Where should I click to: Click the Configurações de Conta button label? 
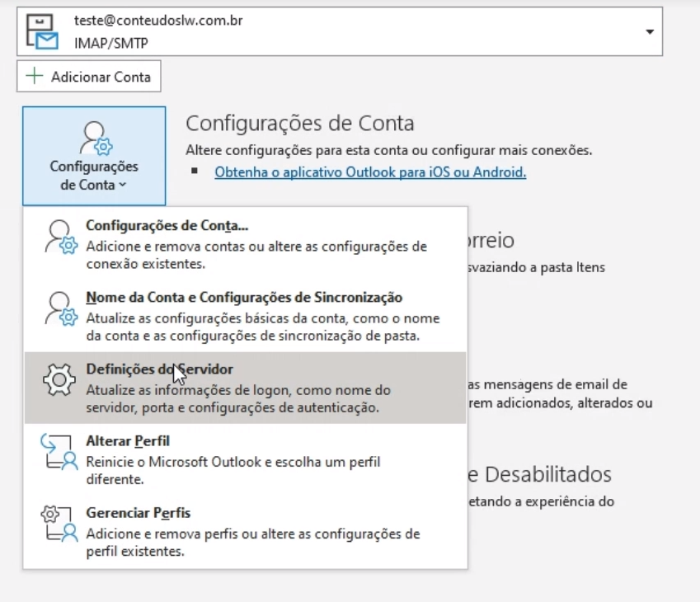tap(94, 175)
